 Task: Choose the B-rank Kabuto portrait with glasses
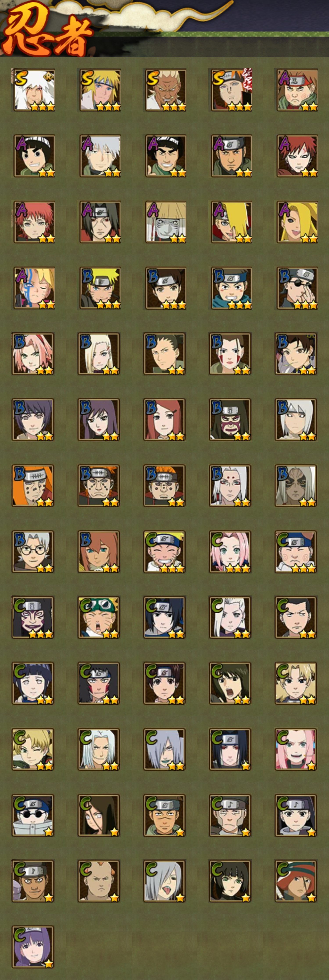coord(33,552)
